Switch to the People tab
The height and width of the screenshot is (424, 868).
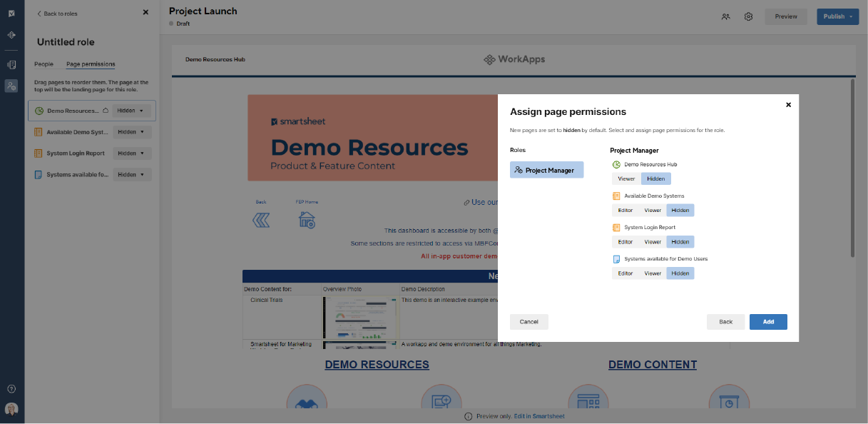[44, 64]
